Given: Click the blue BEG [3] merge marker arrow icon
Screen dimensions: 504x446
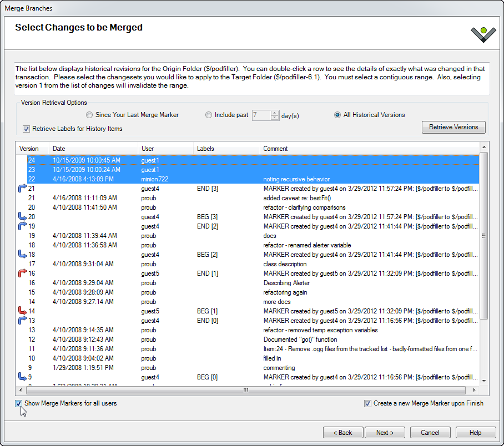Looking at the screenshot, I should point(23,217).
